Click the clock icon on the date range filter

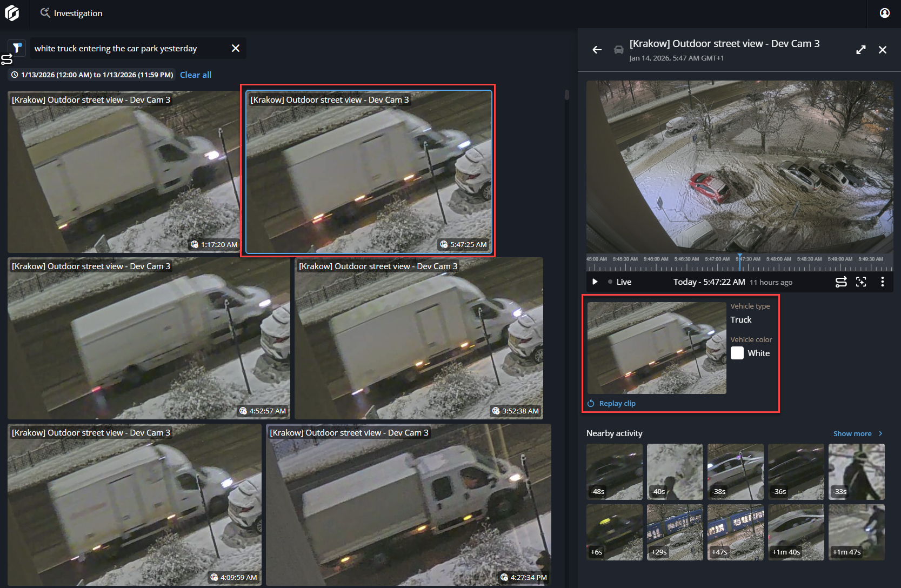(x=14, y=75)
